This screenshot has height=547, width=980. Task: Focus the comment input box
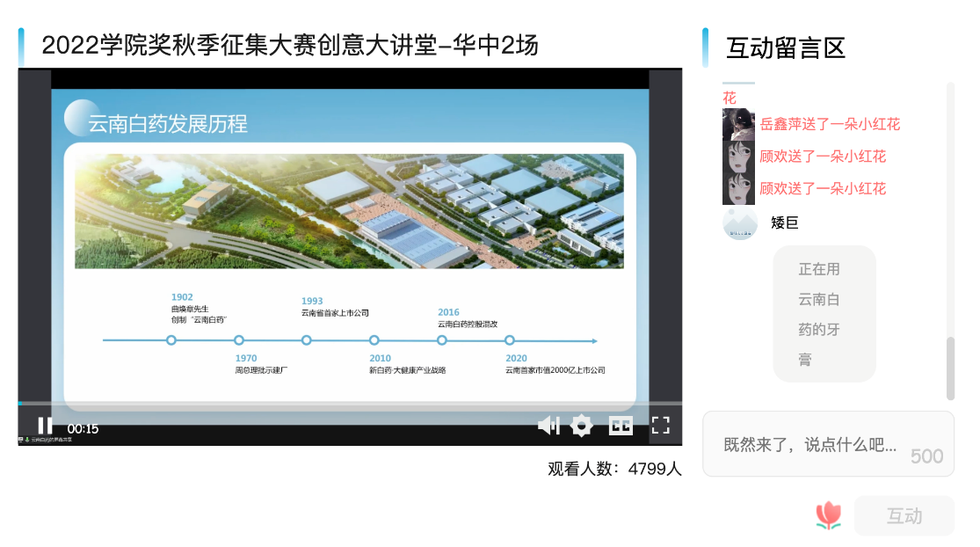828,444
